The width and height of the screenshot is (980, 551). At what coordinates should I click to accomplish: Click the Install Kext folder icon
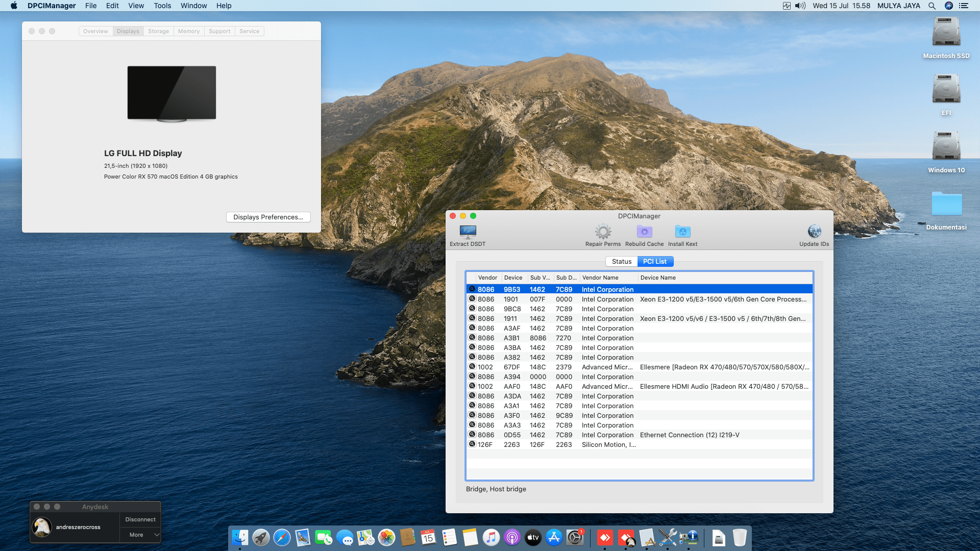point(682,232)
